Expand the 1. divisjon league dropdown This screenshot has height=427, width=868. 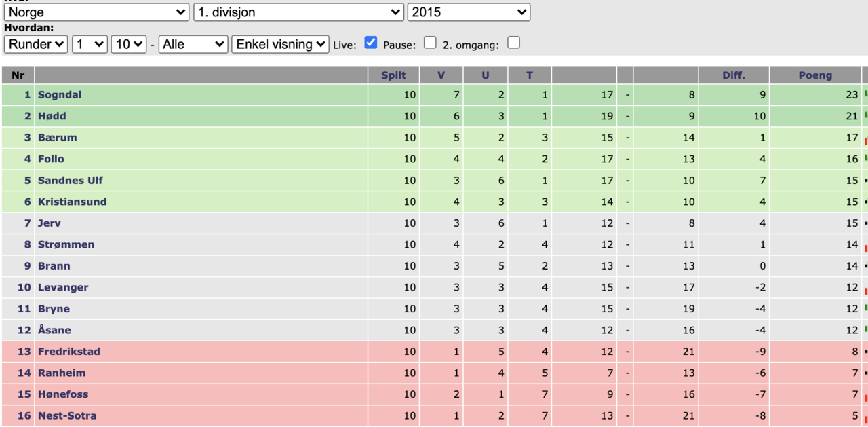[299, 12]
